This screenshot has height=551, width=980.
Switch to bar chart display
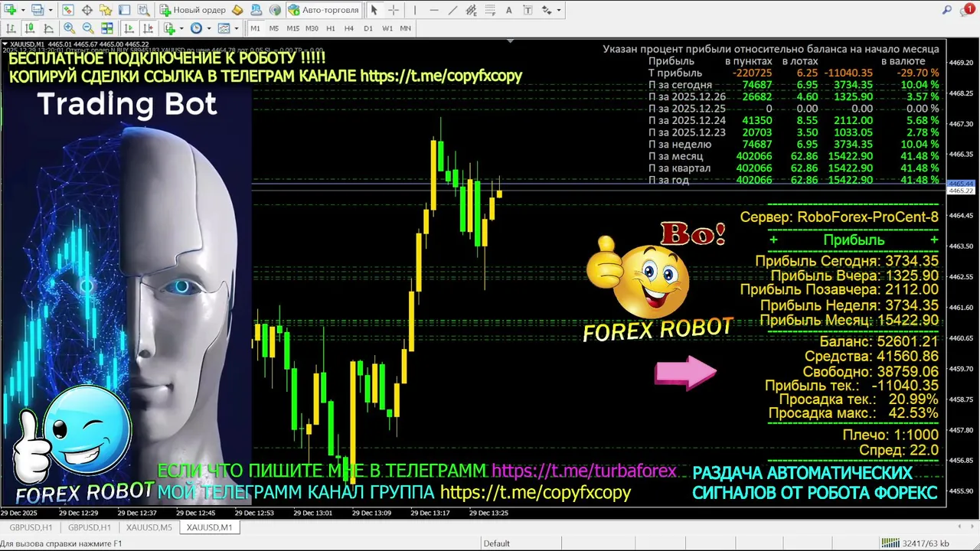tap(11, 28)
